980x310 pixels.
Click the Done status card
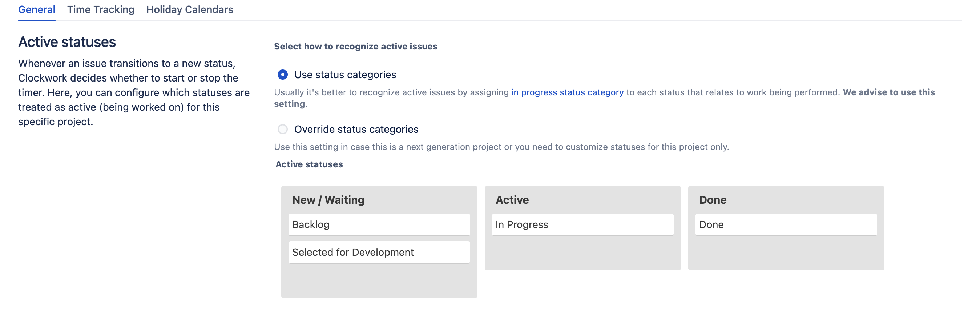[786, 224]
